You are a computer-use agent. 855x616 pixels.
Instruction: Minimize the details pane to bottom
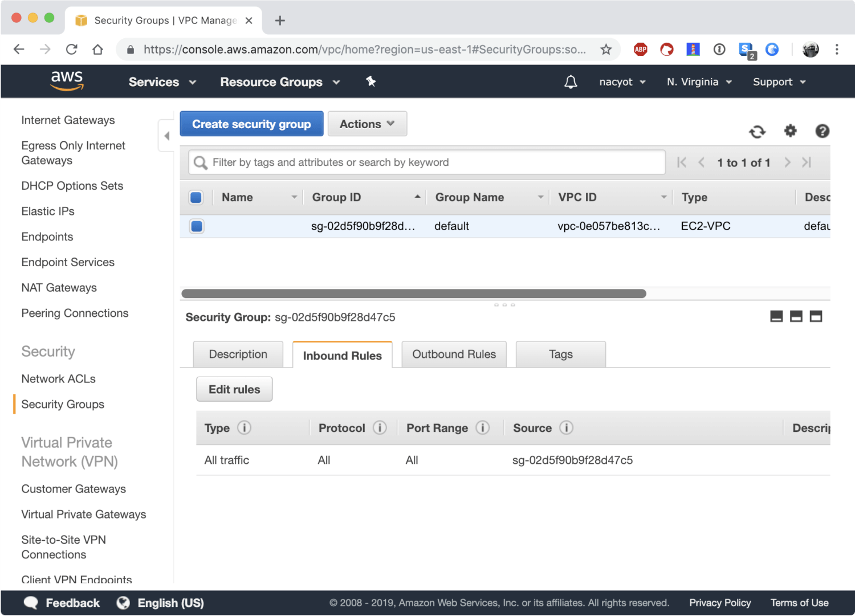coord(776,316)
